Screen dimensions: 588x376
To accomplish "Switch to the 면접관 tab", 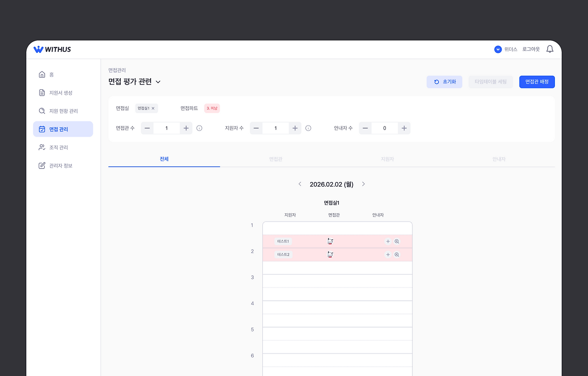I will 276,159.
